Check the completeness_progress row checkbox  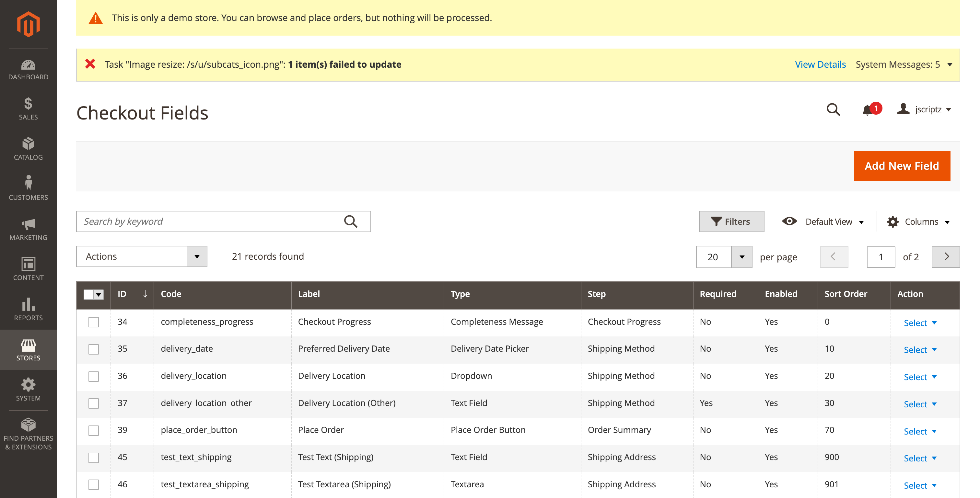(x=94, y=322)
